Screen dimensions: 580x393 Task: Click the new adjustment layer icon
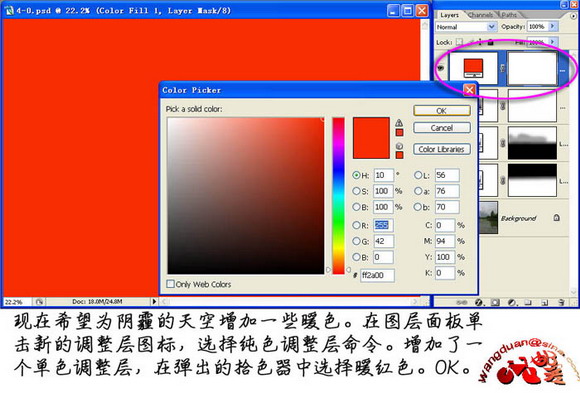(x=512, y=303)
